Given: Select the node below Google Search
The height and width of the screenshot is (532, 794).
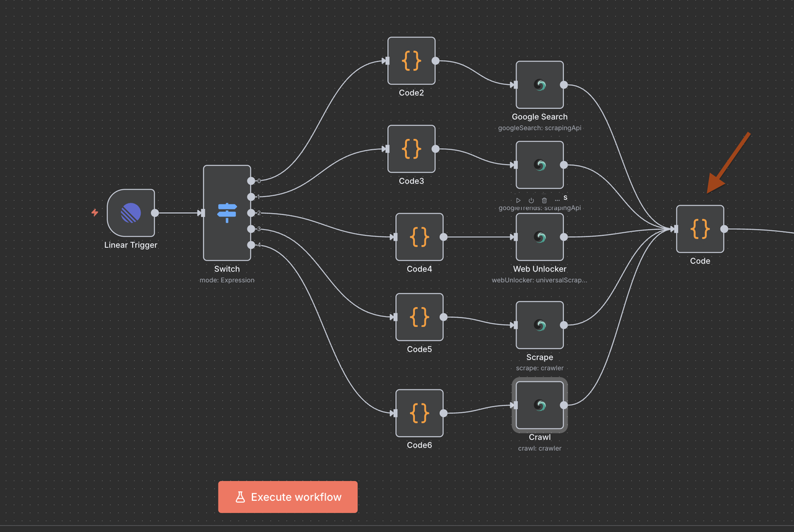Looking at the screenshot, I should click(x=540, y=165).
